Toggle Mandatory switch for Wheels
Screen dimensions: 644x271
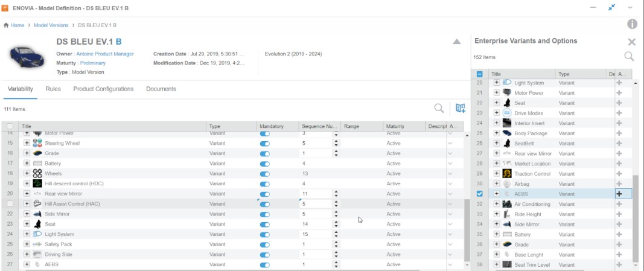pos(265,174)
